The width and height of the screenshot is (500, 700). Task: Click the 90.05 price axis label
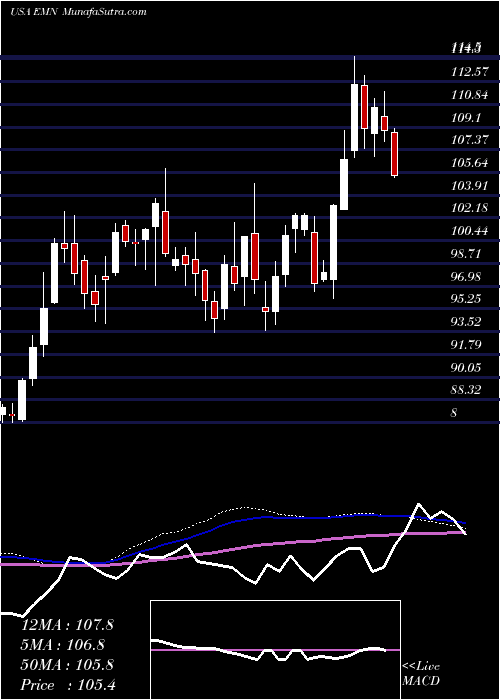coord(464,367)
